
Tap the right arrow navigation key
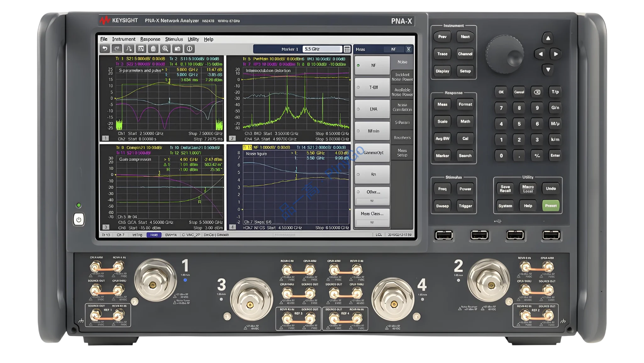pos(556,54)
